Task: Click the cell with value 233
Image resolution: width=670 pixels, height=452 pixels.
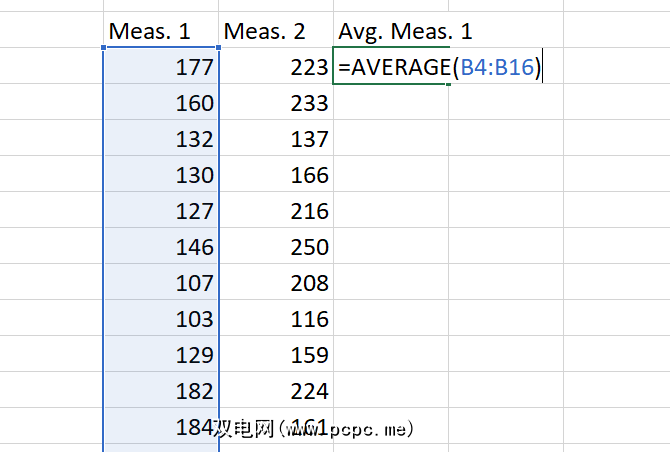Action: [276, 104]
